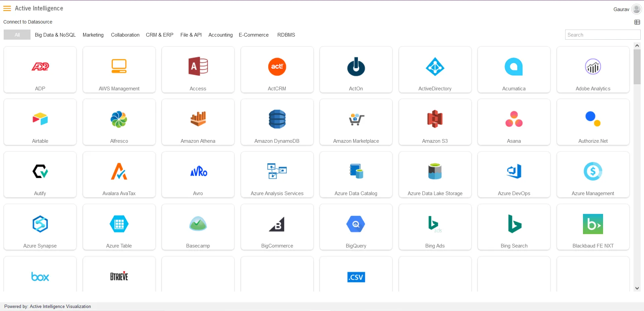Select the Autify logo icon
This screenshot has width=644, height=311.
coord(40,171)
